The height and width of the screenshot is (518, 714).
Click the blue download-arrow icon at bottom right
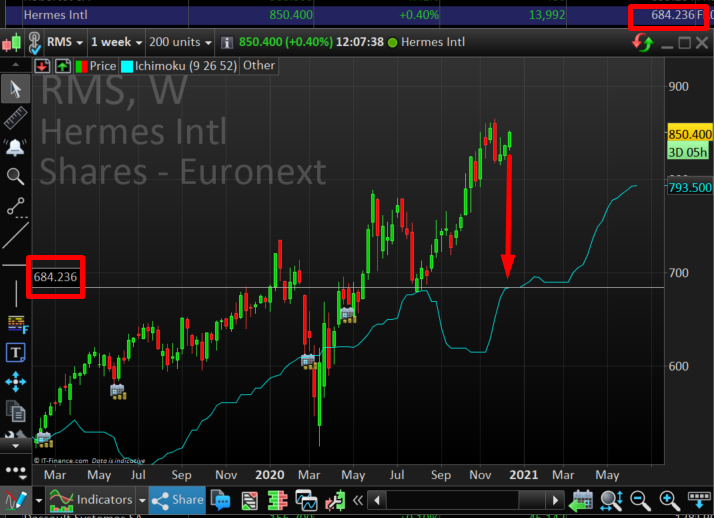[x=699, y=501]
